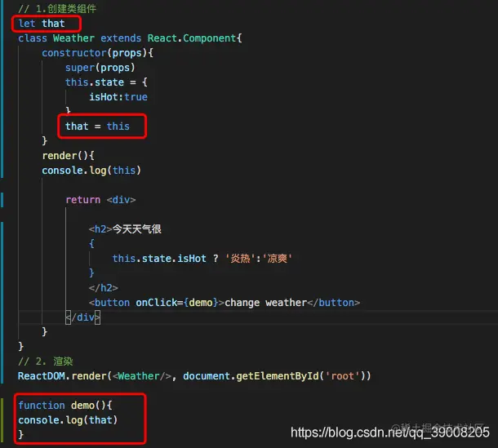
Task: Click the 'constructor(props){' line
Action: pyautogui.click(x=97, y=53)
